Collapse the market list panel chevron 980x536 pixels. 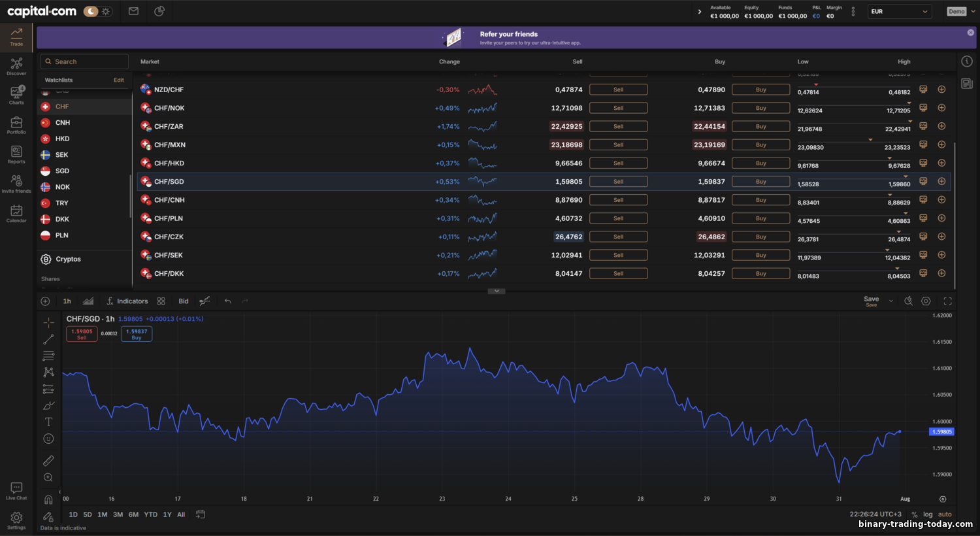pos(497,292)
